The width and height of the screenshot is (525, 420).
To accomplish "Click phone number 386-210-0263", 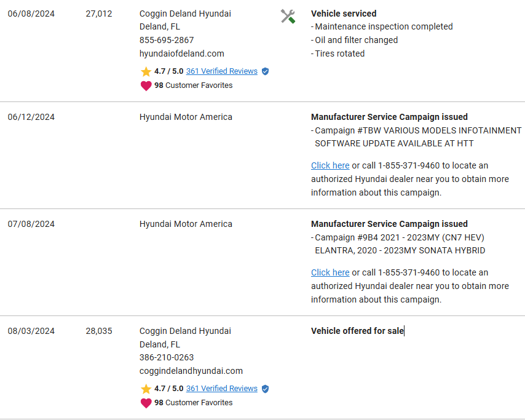I will (x=167, y=357).
